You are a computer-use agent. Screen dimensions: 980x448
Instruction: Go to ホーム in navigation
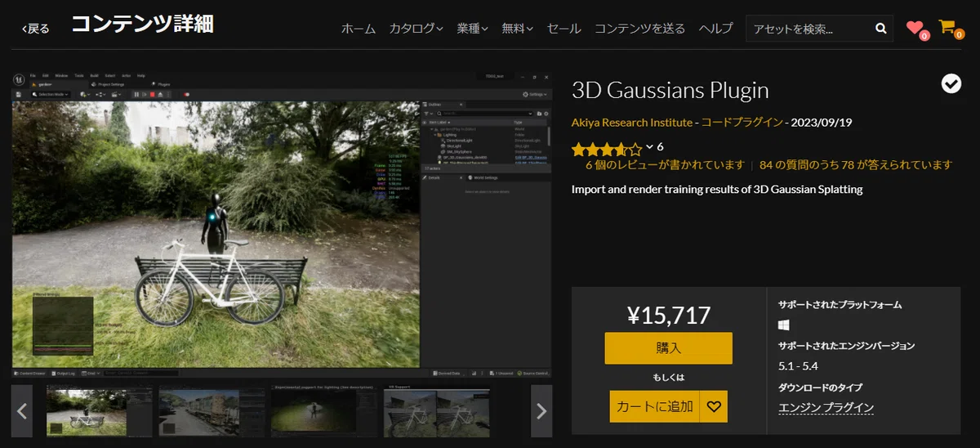tap(359, 29)
